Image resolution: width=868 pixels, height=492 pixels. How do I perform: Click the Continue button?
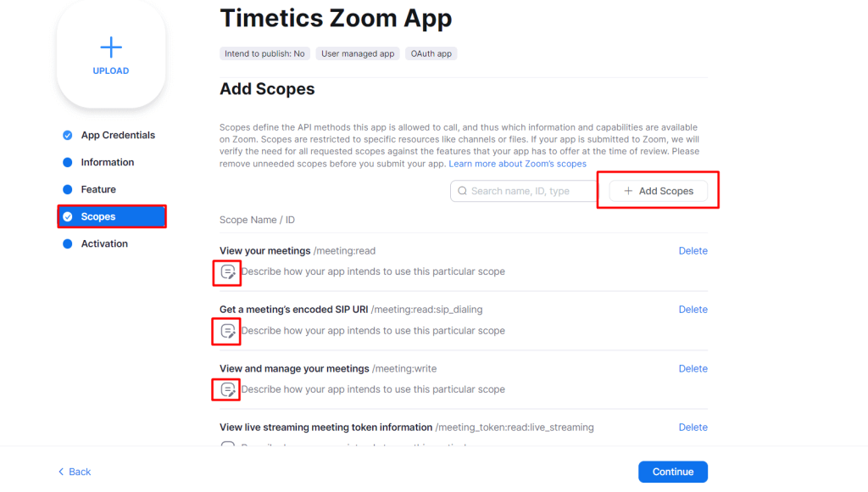(672, 472)
